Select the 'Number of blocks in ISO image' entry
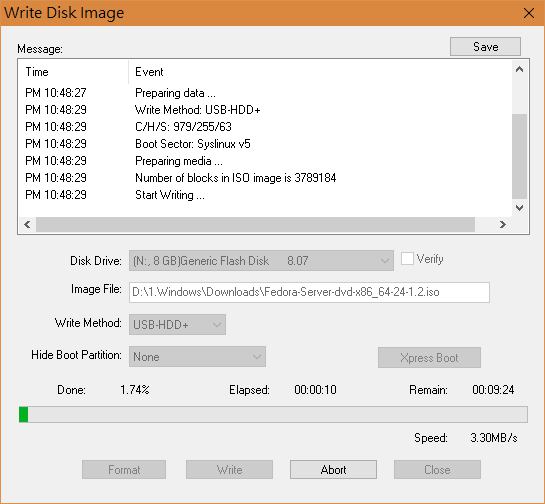 point(265,178)
